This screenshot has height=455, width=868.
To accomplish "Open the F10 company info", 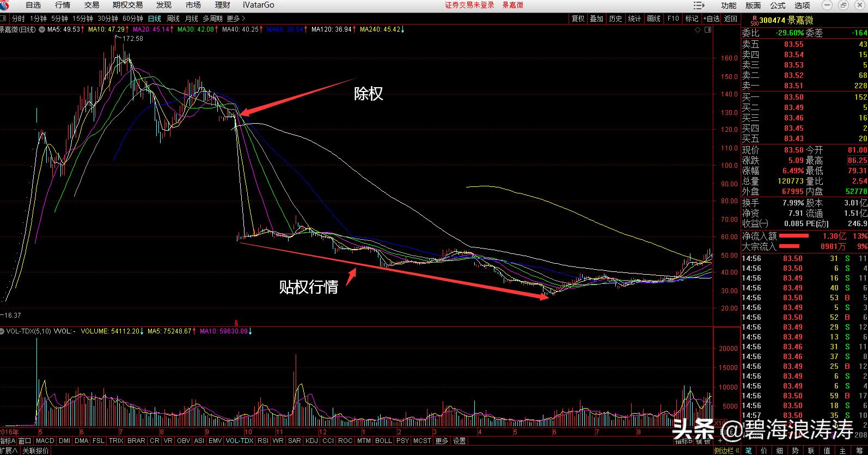I will click(x=673, y=19).
